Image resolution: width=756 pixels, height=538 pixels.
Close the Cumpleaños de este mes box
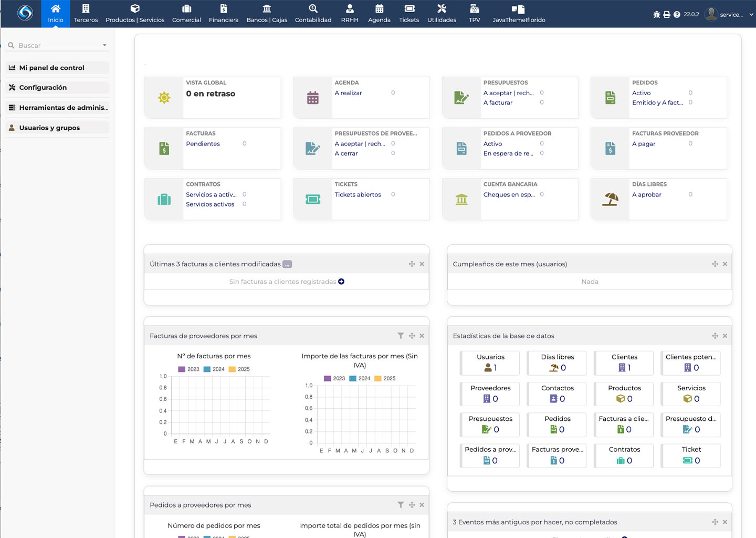pyautogui.click(x=724, y=264)
